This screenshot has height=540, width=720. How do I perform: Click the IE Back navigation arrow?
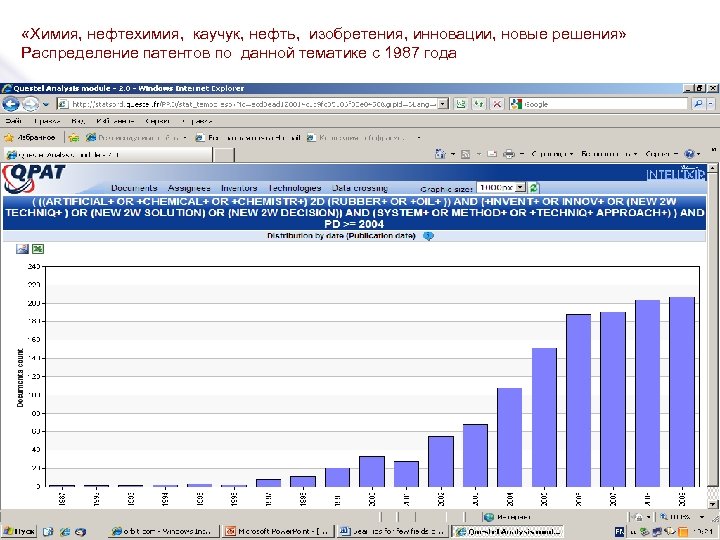point(11,104)
